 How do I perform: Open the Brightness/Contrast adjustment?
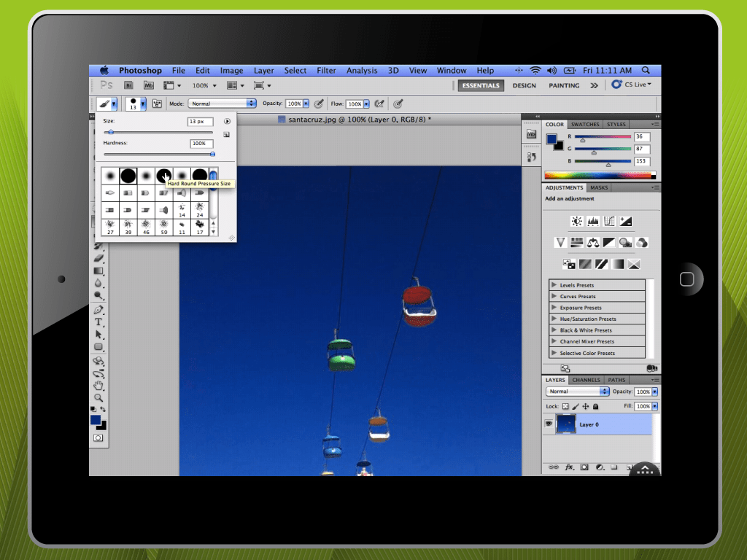pos(577,221)
